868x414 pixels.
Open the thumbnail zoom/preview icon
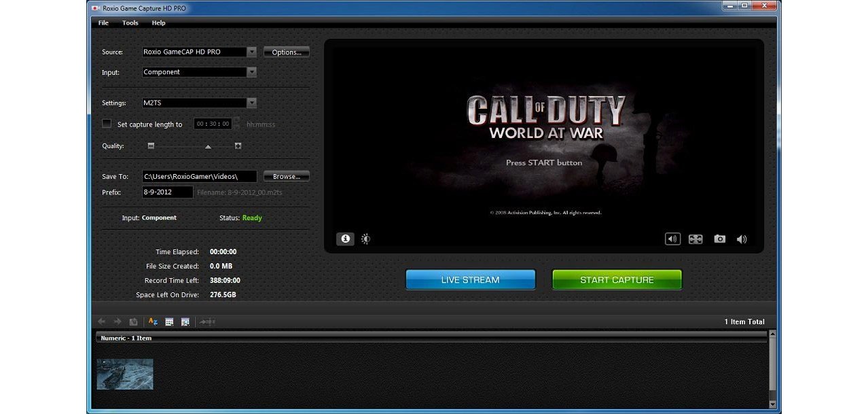coord(185,322)
